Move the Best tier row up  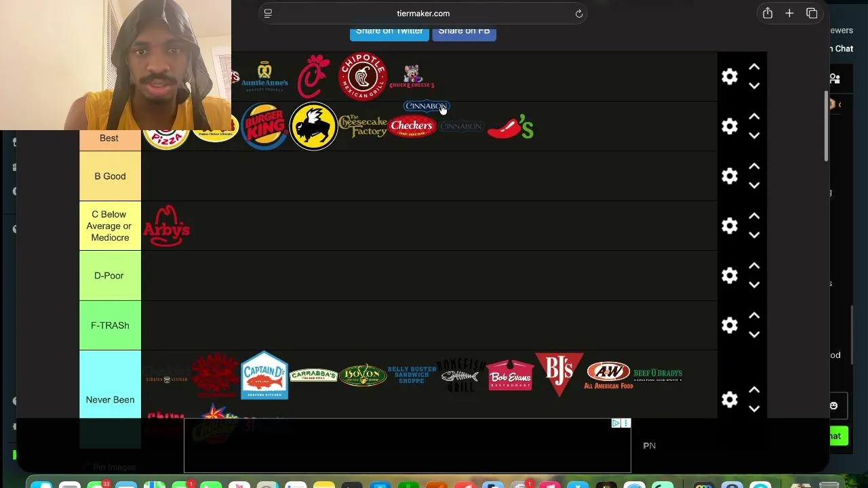coord(754,117)
